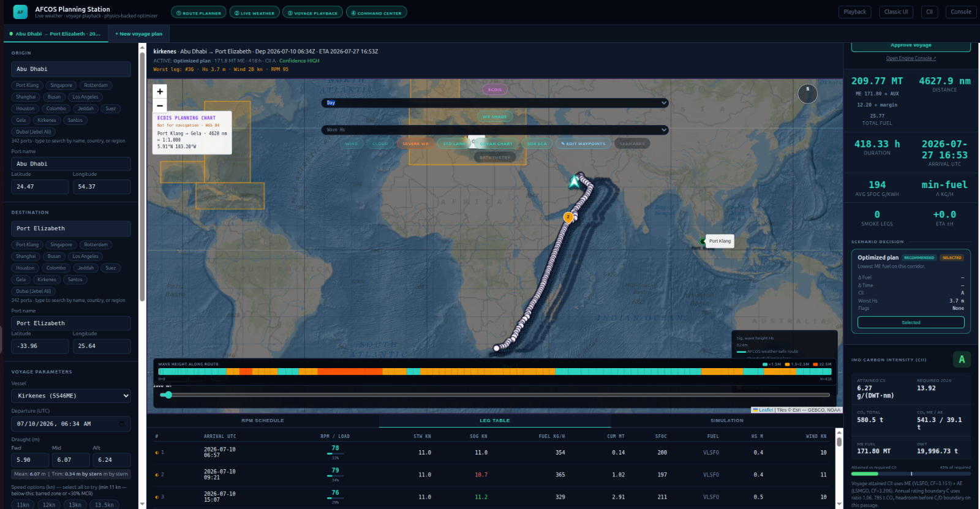Screen dimensions: 980x509
Task: Switch to Leg Table tab
Action: pyautogui.click(x=495, y=421)
